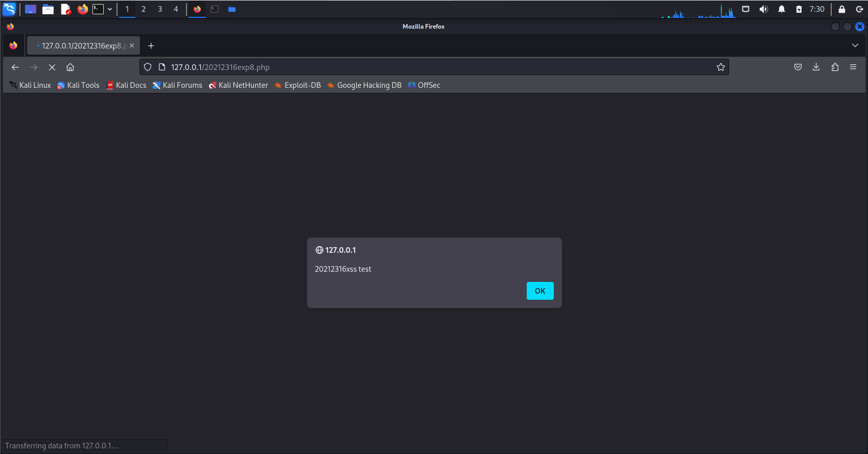Go back to the previous page

pos(15,67)
